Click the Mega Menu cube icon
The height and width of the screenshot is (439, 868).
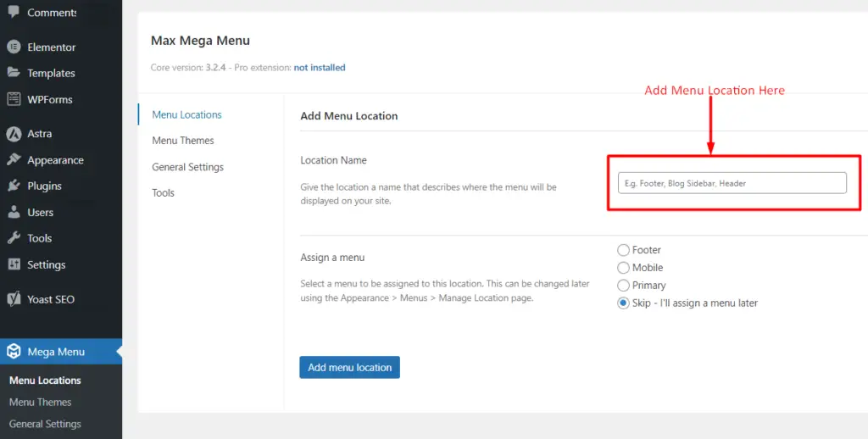tap(14, 352)
